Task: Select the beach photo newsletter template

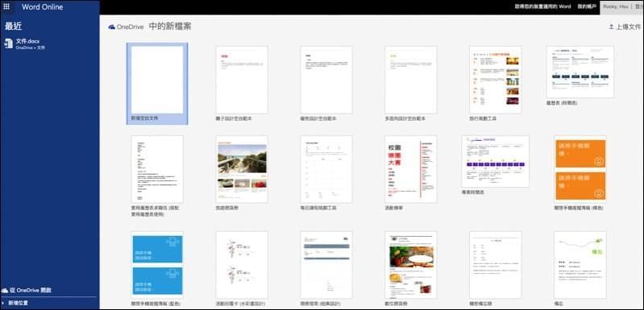Action: [x=242, y=169]
